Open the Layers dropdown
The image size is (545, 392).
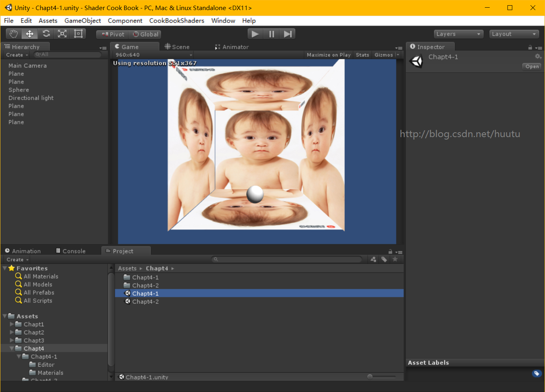pyautogui.click(x=458, y=34)
